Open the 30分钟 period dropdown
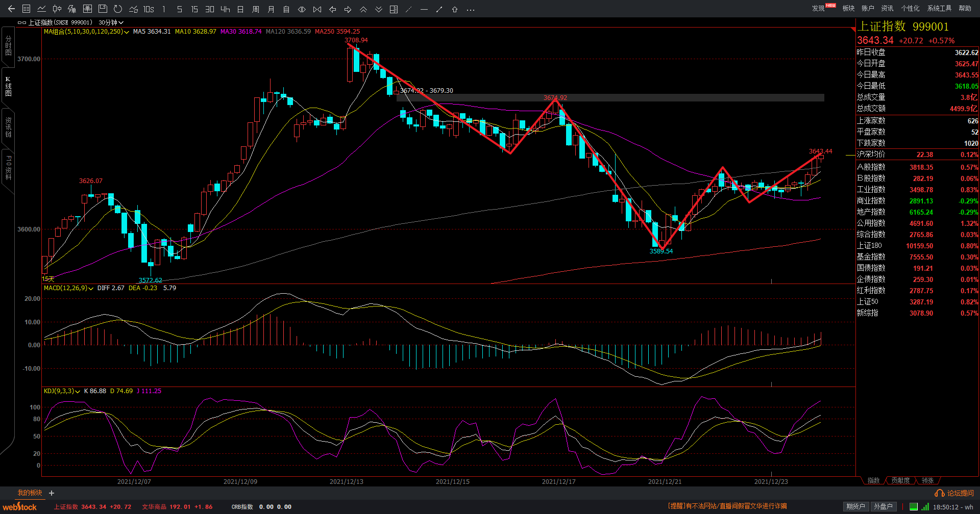The image size is (980, 514). (x=111, y=22)
